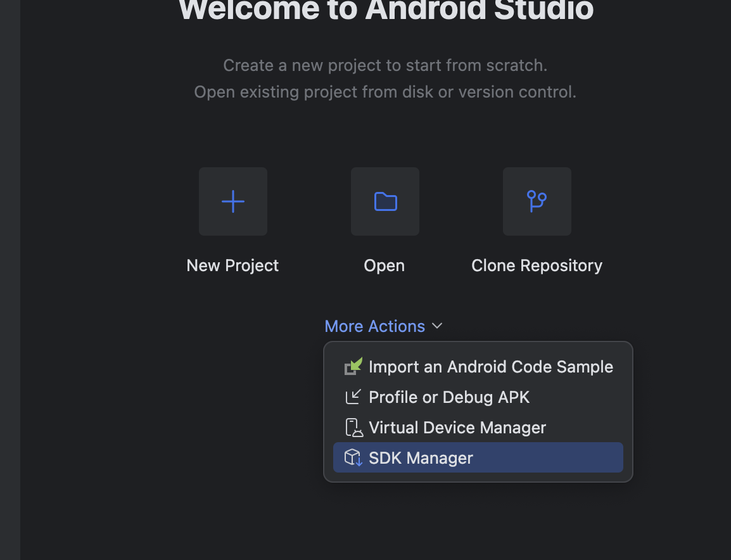
Task: Launch SDK Manager from the menu
Action: pos(478,457)
